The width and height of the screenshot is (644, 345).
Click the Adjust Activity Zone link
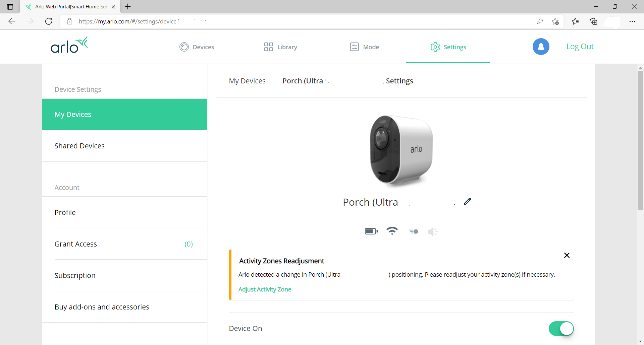point(265,289)
